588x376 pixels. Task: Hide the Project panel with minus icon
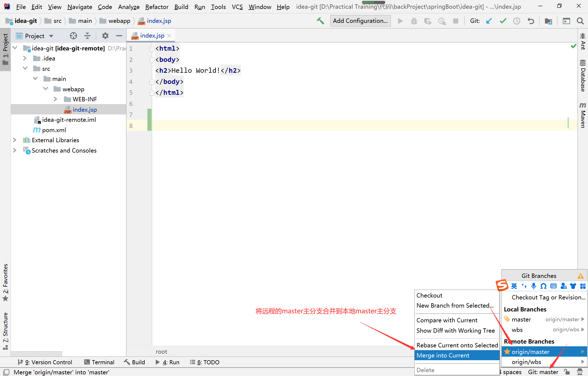point(119,36)
